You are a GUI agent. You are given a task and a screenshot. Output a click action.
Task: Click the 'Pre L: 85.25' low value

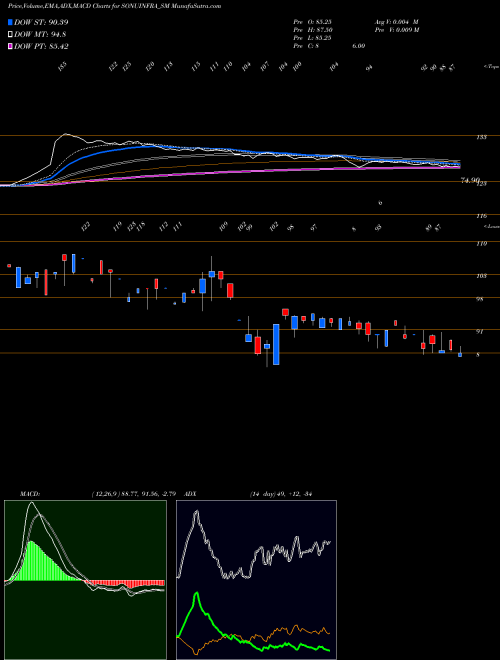coord(315,38)
